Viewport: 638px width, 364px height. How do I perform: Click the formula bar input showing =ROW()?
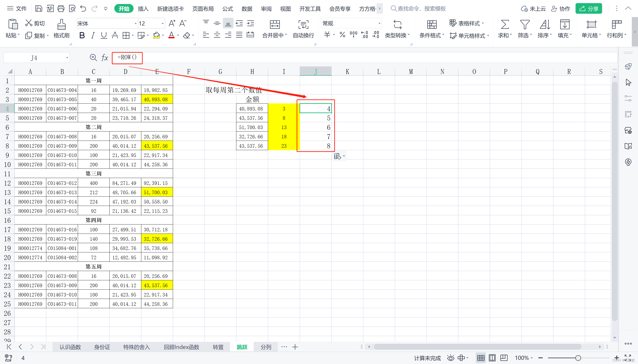click(x=365, y=58)
